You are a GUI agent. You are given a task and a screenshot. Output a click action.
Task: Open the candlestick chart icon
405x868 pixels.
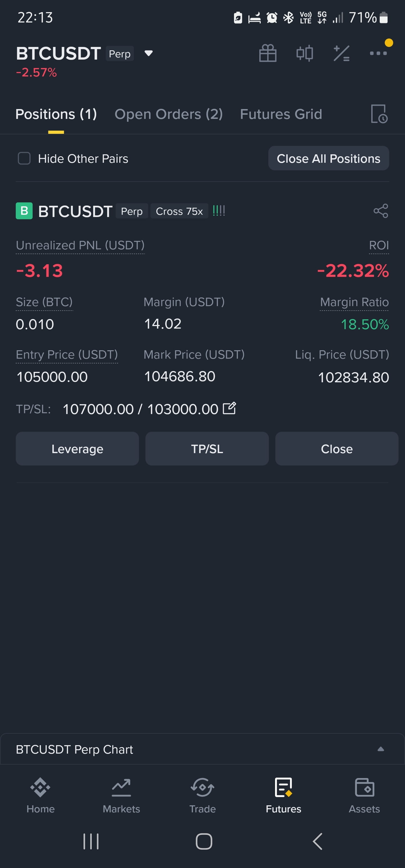coord(305,53)
